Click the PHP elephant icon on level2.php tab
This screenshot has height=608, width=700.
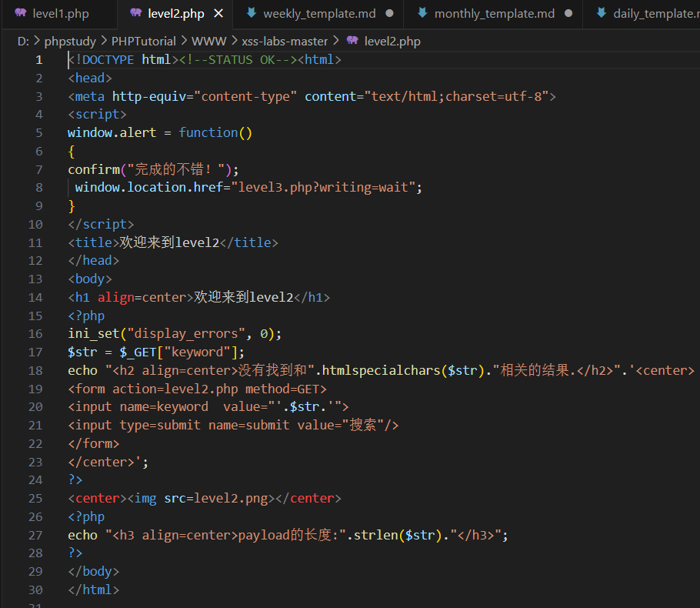tap(135, 13)
